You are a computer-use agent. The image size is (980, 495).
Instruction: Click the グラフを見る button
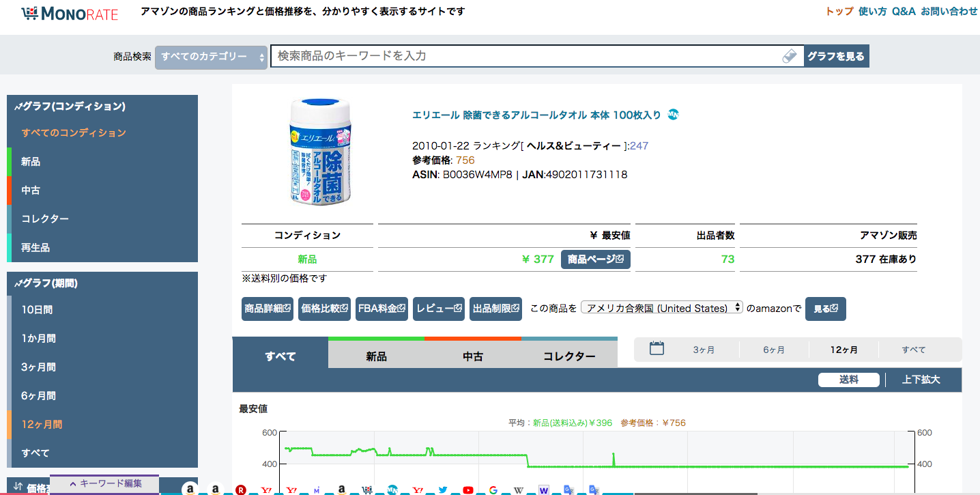click(836, 57)
